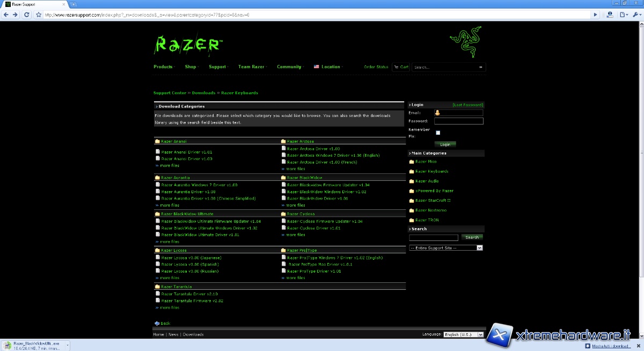Open the Razer_BlackWidow download item in downloads bar
The image size is (644, 351).
point(32,345)
